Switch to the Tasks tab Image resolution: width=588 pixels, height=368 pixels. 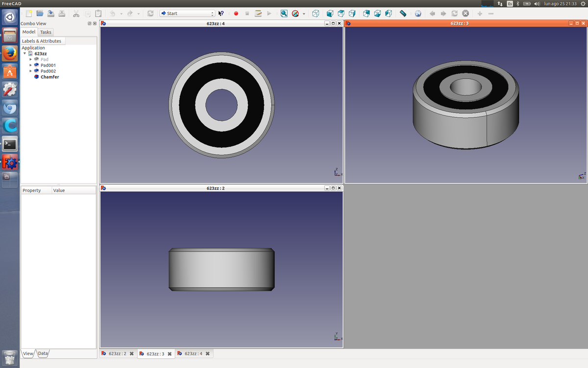click(46, 32)
